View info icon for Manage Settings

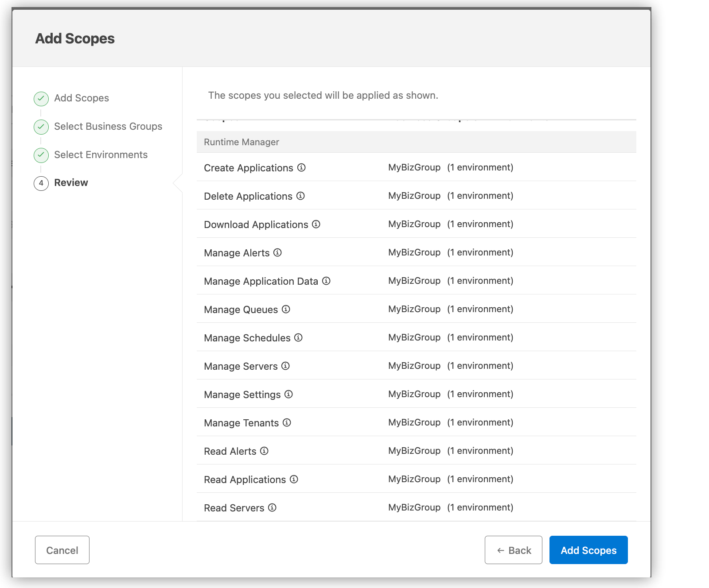pyautogui.click(x=288, y=394)
